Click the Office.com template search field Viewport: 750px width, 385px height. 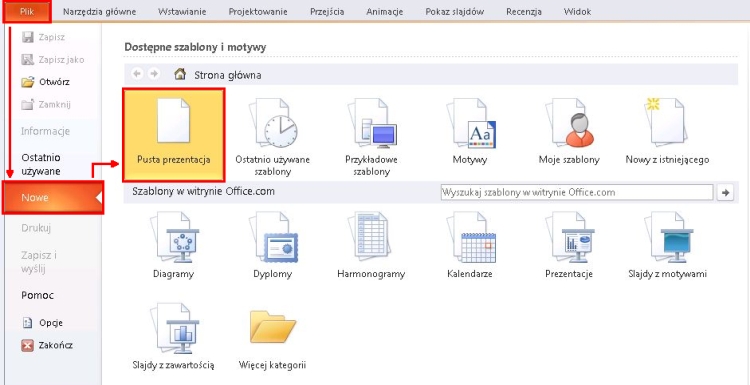pyautogui.click(x=577, y=192)
